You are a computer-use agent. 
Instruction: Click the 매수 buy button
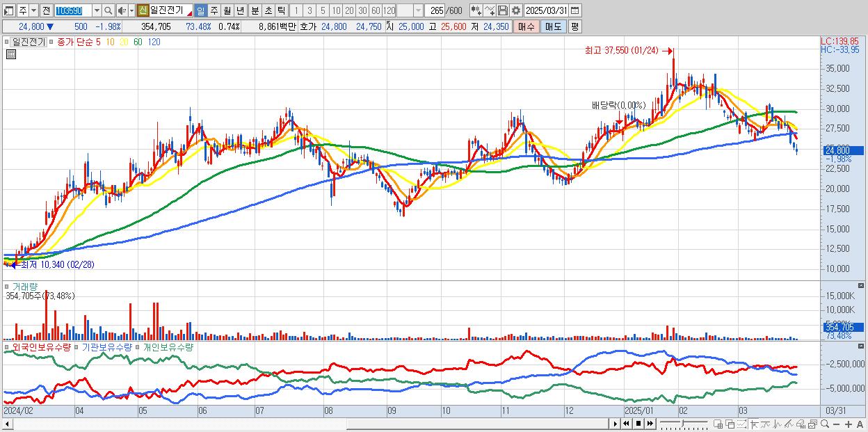[526, 26]
